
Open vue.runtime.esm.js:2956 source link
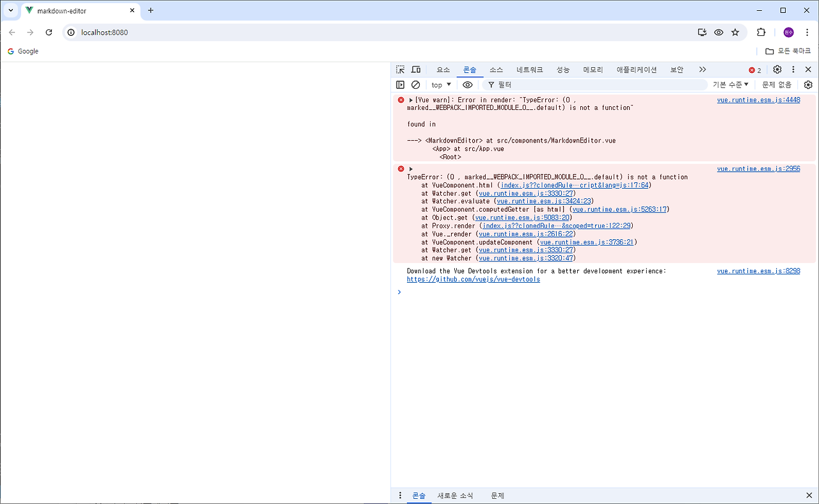[758, 169]
